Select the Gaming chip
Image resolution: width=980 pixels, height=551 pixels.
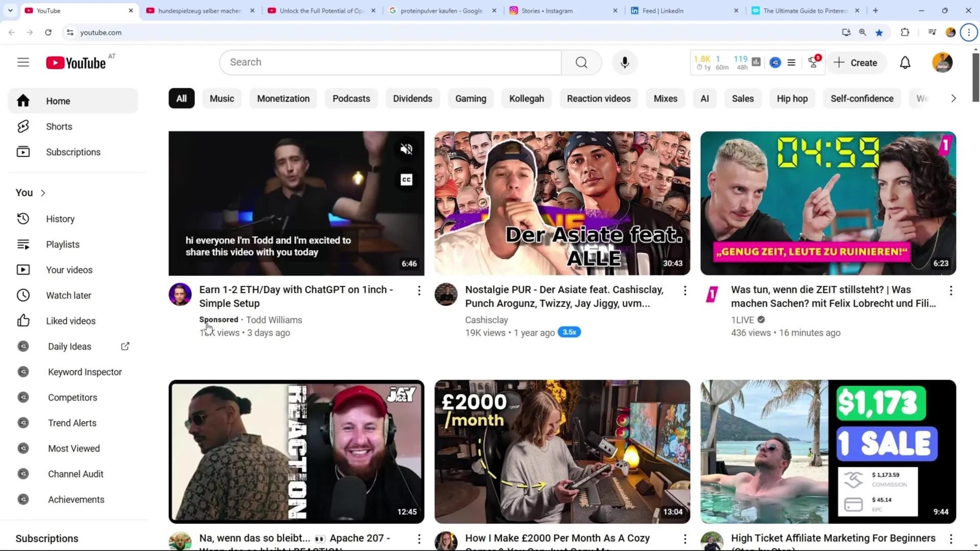[471, 98]
